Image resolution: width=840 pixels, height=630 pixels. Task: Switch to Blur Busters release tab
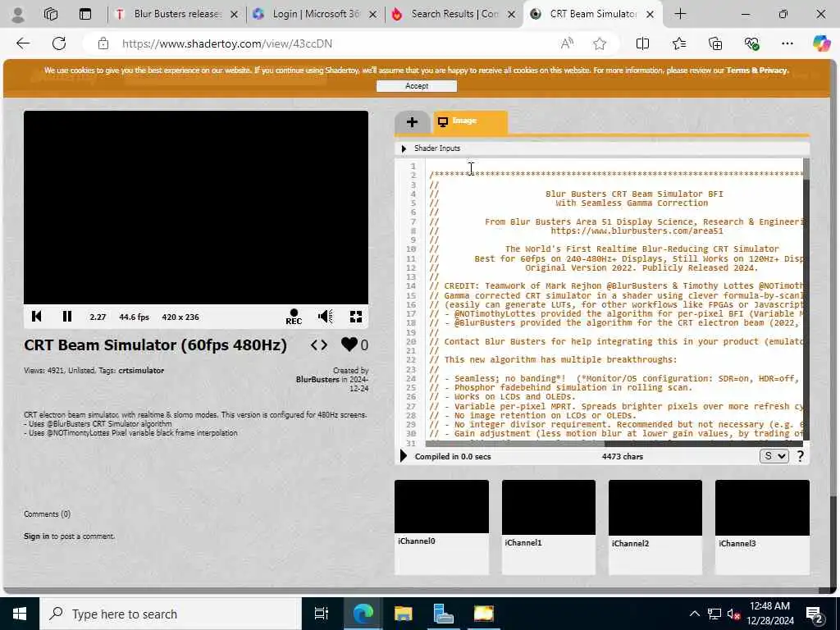pos(176,14)
